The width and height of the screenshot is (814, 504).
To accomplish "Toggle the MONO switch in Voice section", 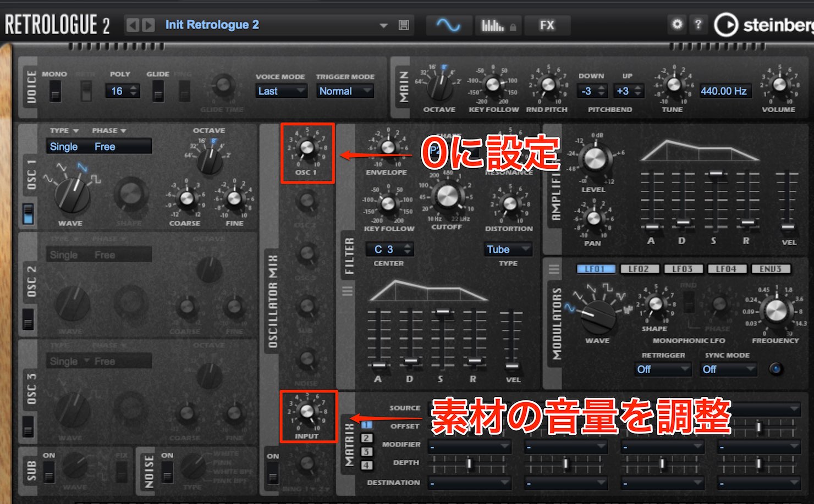I will (55, 91).
